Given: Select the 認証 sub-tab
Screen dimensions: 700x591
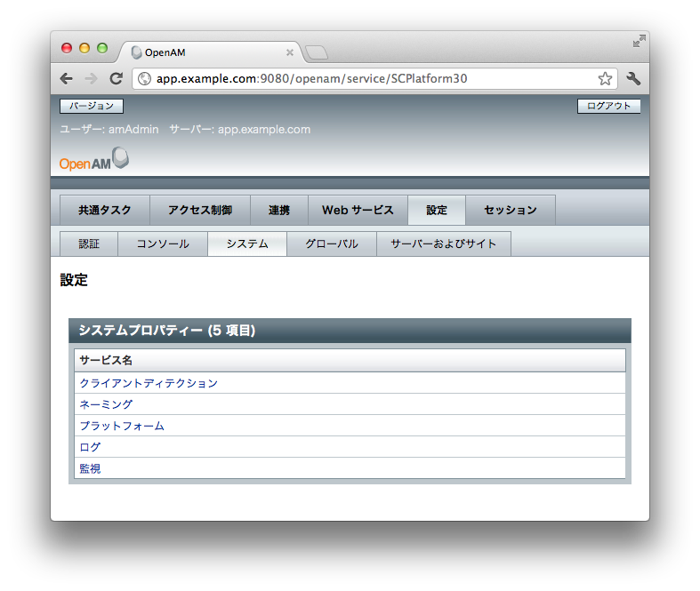Looking at the screenshot, I should click(89, 244).
